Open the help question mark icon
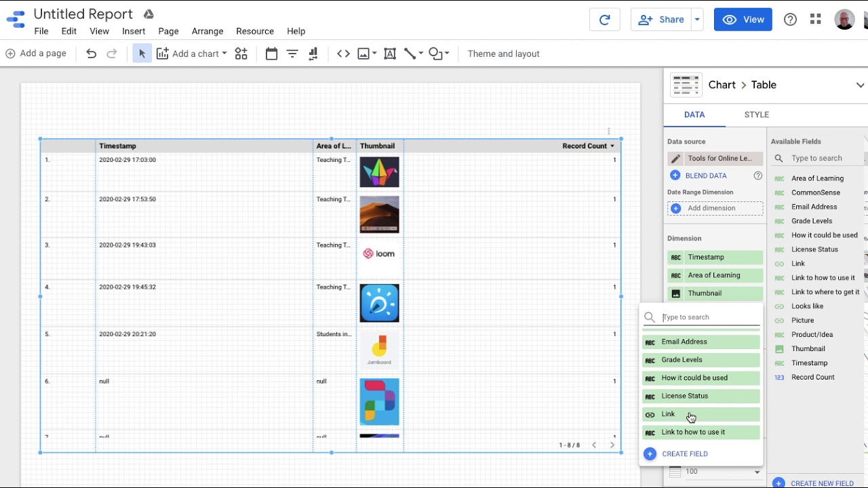Viewport: 868px width, 488px height. 790,20
